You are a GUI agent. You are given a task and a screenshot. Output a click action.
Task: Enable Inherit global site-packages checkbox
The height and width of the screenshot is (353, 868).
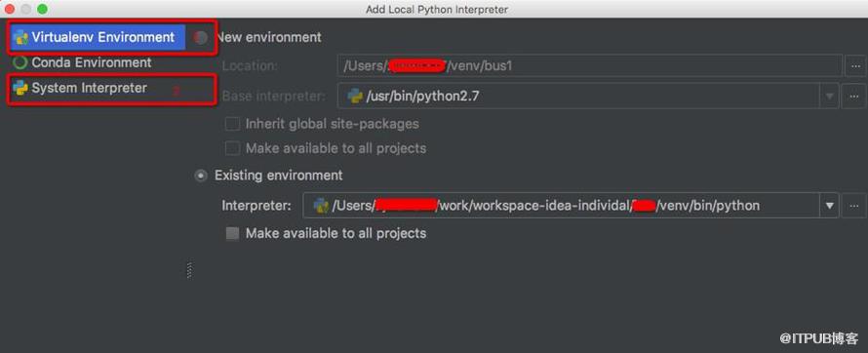232,124
